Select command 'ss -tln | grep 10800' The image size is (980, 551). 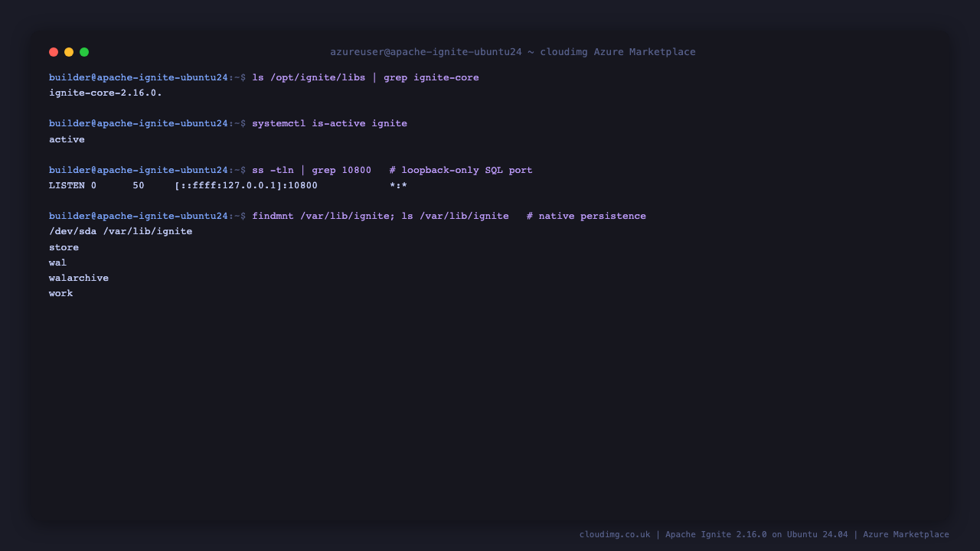pyautogui.click(x=312, y=171)
